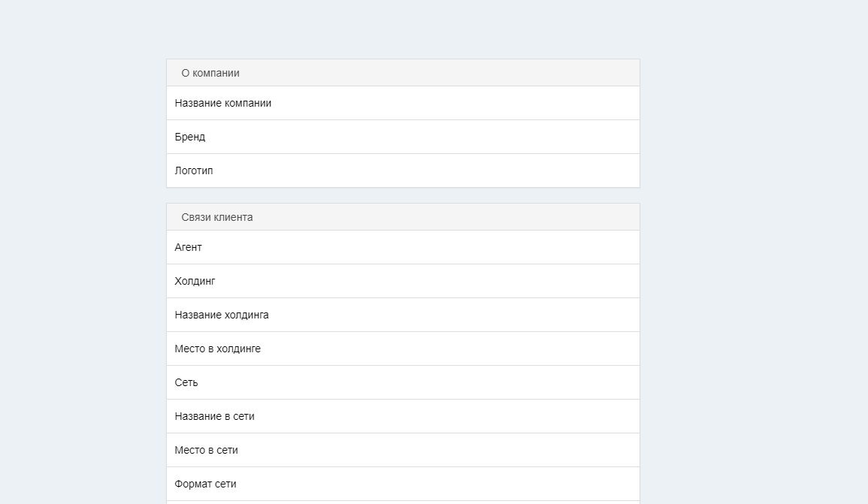The image size is (868, 504).
Task: Click the «Холдинг» list item
Action: (402, 281)
